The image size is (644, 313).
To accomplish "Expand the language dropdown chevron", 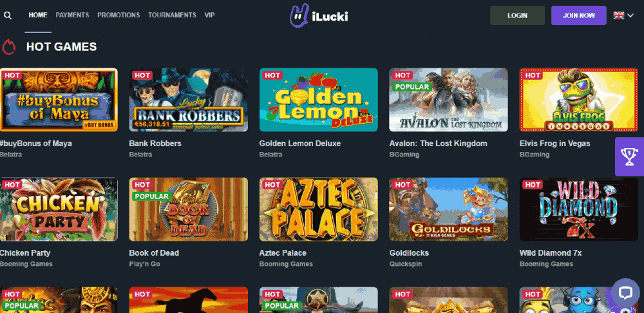I will 630,15.
